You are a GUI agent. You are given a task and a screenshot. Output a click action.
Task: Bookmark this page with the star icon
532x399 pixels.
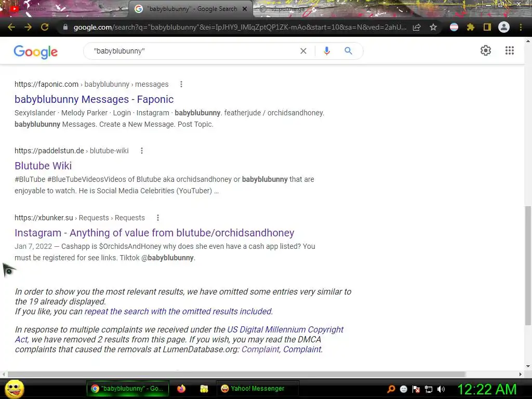coord(433,27)
